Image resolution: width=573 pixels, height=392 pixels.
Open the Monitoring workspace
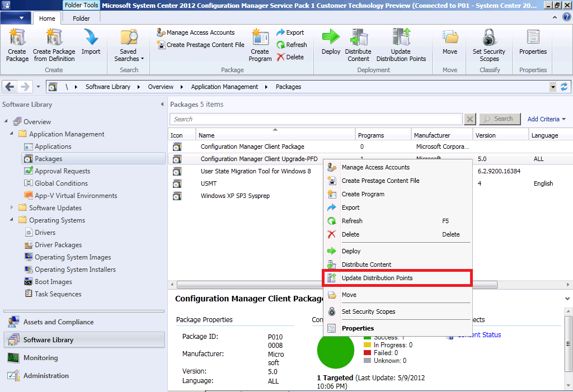coord(84,358)
